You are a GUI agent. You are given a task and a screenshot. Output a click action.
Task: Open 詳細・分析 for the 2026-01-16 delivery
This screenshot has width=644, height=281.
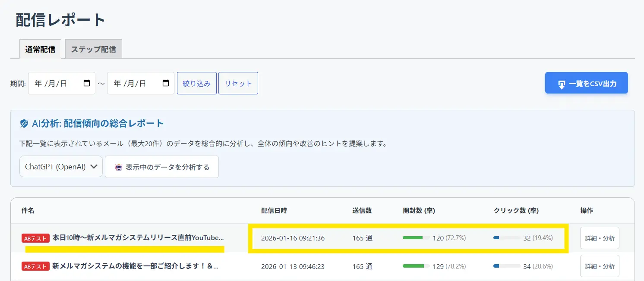599,238
